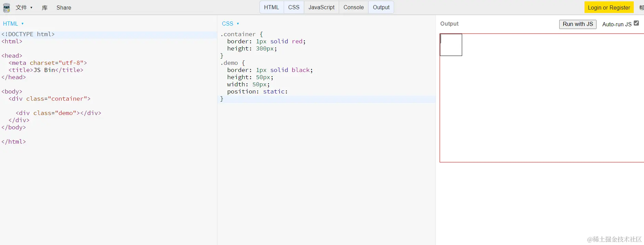This screenshot has height=245, width=644.
Task: Toggle the Output panel tab
Action: tap(381, 7)
